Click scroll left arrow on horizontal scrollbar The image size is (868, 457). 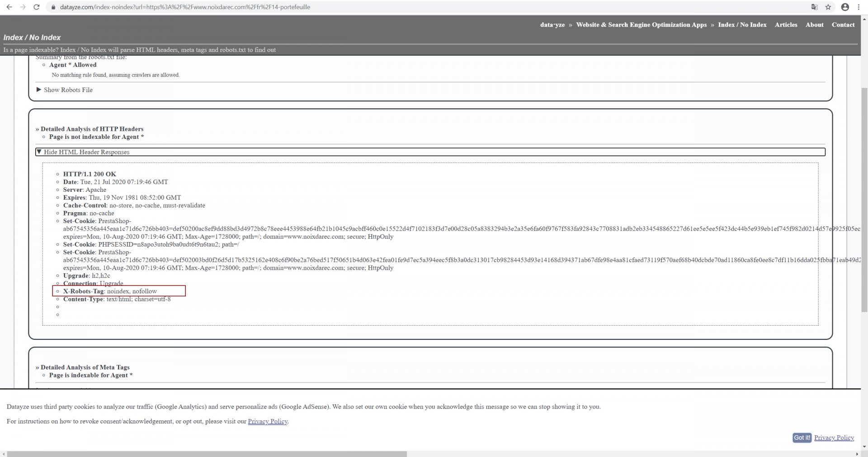3,454
